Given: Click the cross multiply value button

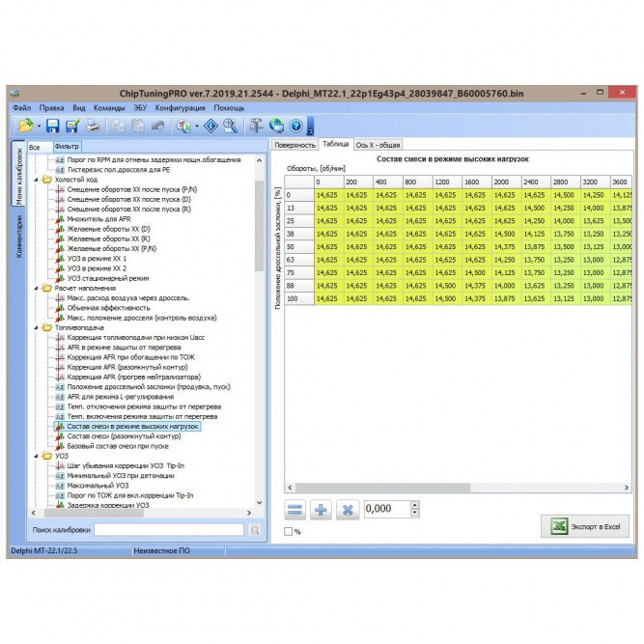Looking at the screenshot, I should [x=348, y=510].
